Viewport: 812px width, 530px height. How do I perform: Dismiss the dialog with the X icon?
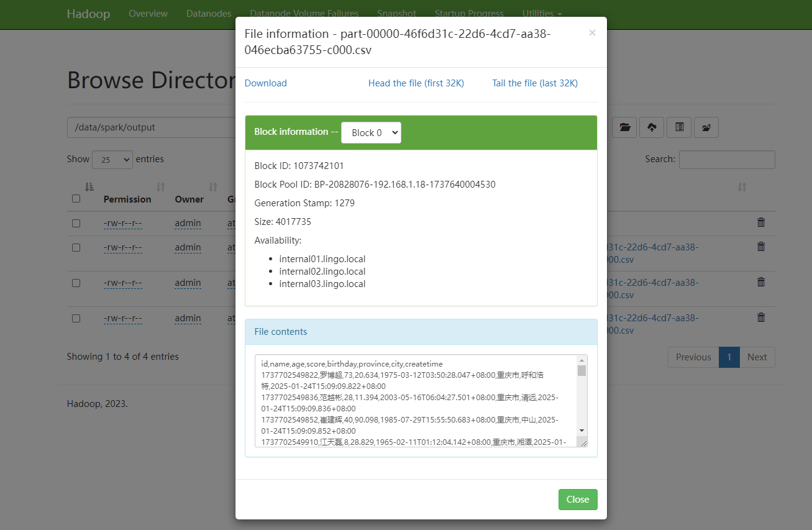[x=592, y=33]
